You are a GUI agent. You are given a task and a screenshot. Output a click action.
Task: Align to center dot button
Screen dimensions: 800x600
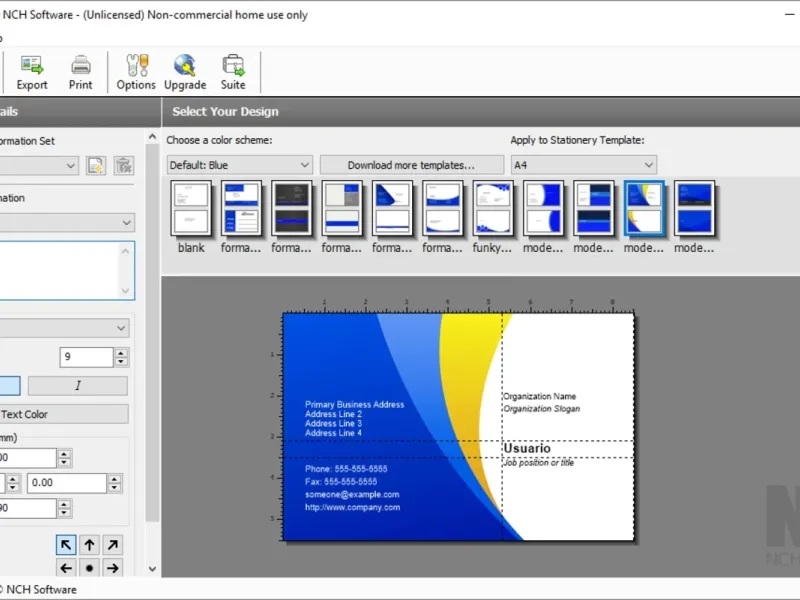pos(89,568)
